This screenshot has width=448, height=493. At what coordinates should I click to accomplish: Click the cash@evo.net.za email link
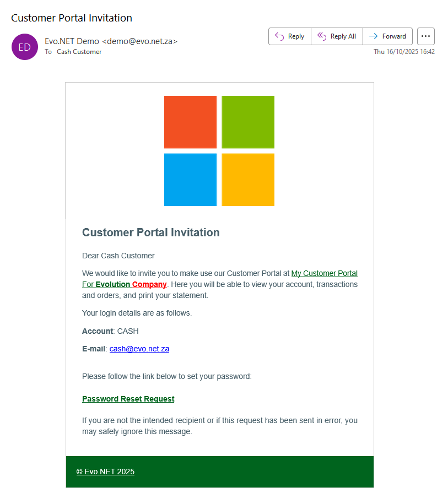tap(139, 349)
